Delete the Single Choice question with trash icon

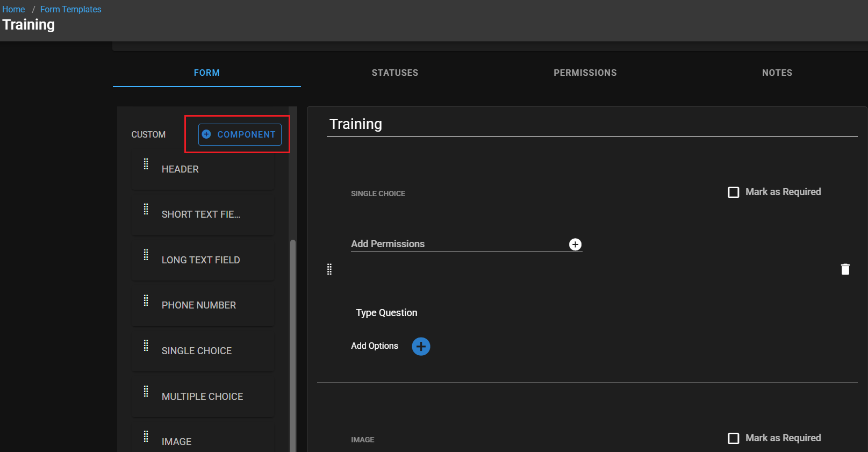click(x=845, y=269)
